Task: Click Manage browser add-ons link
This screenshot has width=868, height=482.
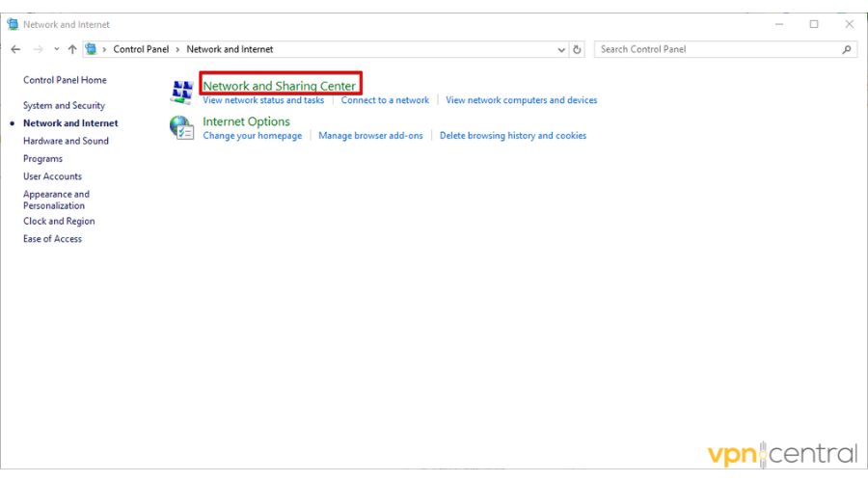Action: [370, 136]
